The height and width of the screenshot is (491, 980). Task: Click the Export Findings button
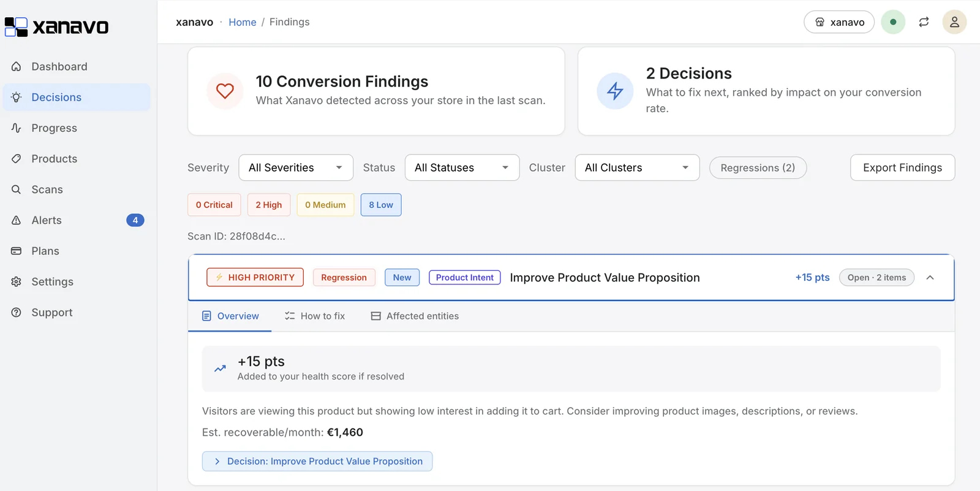(902, 167)
